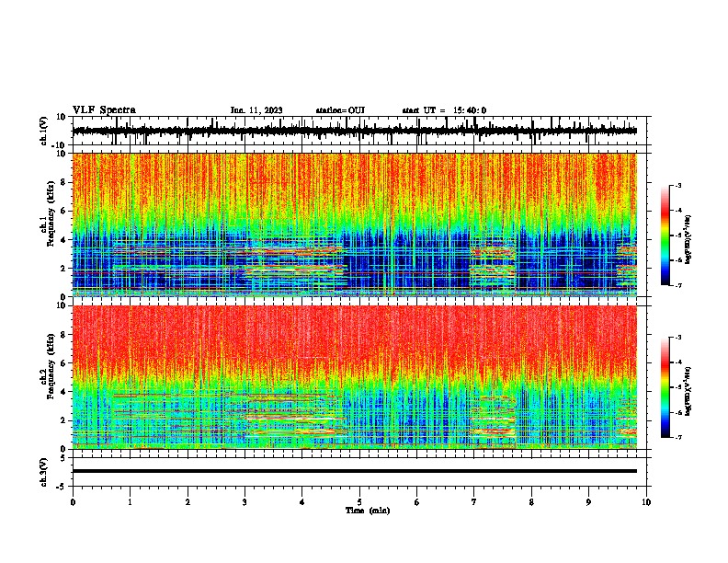This screenshot has height=563, width=728.
Task: Click the "-3" tick of ch.1 colorbar
Action: pyautogui.click(x=678, y=186)
